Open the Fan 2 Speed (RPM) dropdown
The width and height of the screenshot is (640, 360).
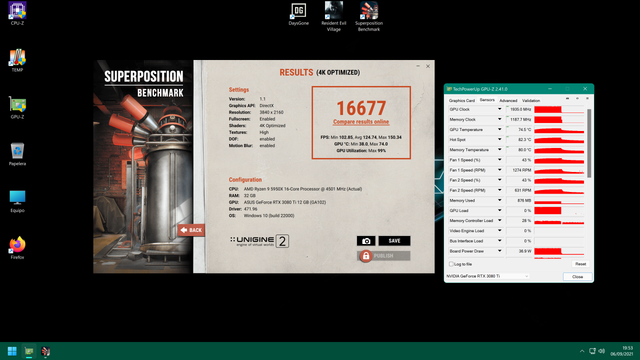(x=499, y=190)
